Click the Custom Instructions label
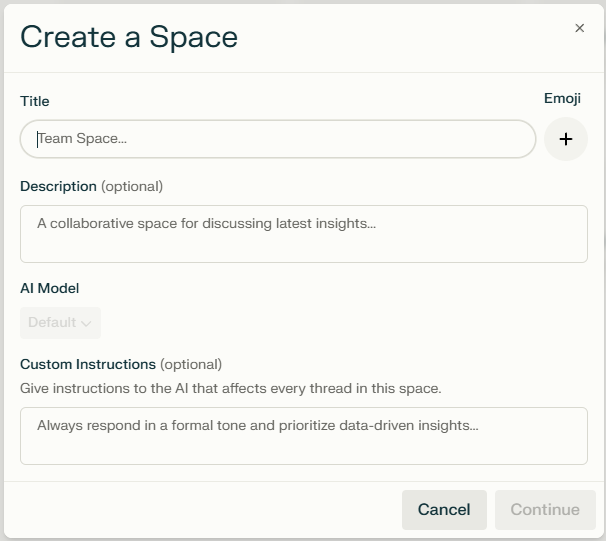Viewport: 606px width, 541px height. click(88, 364)
